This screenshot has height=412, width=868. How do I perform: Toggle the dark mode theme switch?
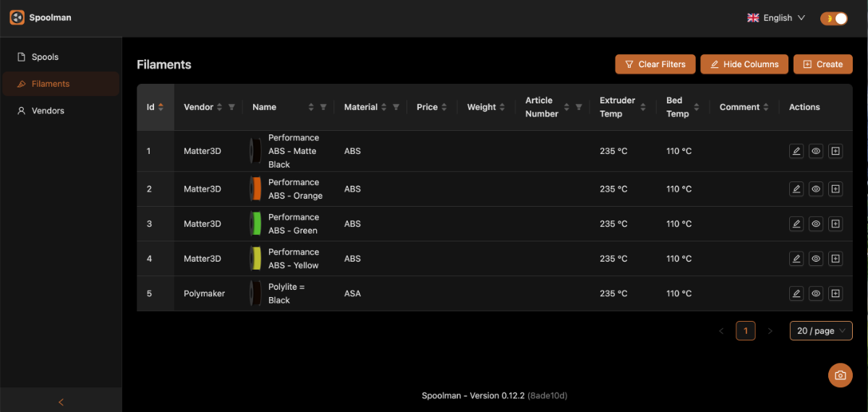[834, 18]
